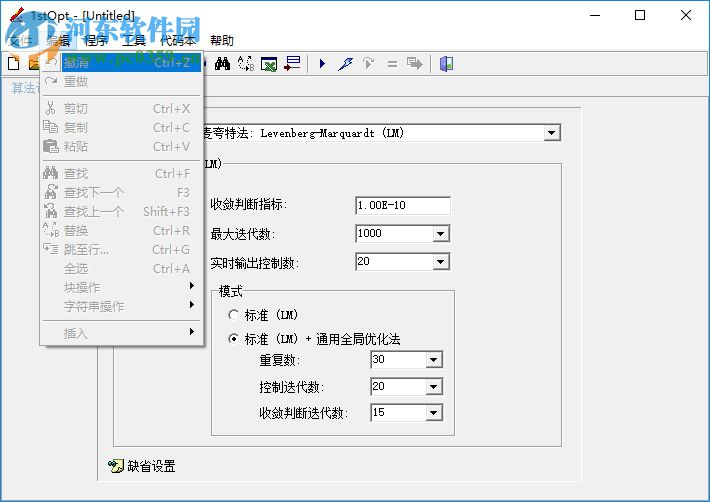Click the exit door toolbar icon

click(x=446, y=63)
